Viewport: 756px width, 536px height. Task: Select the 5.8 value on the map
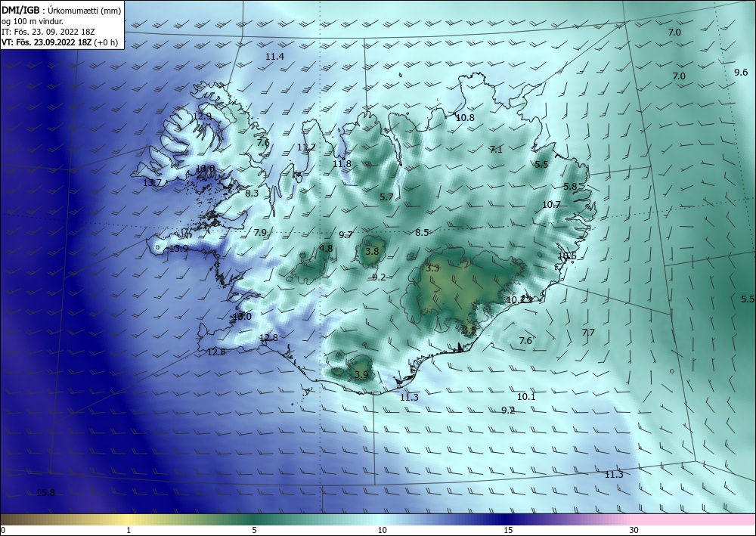click(570, 186)
